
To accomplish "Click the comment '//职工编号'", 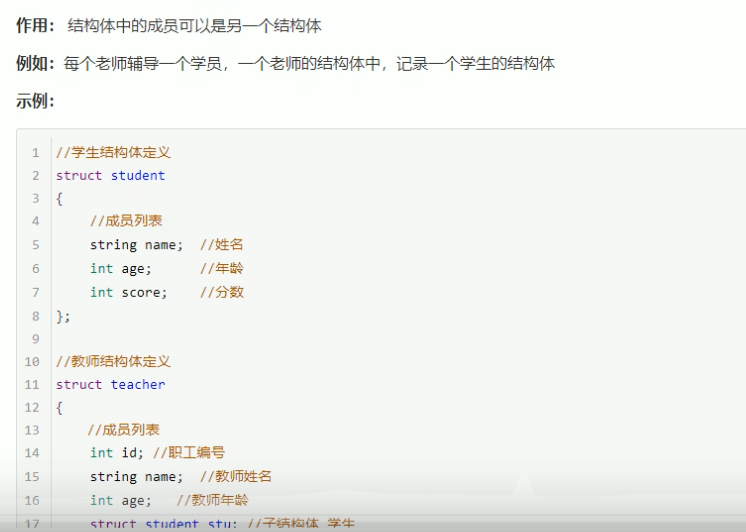I will pos(189,453).
